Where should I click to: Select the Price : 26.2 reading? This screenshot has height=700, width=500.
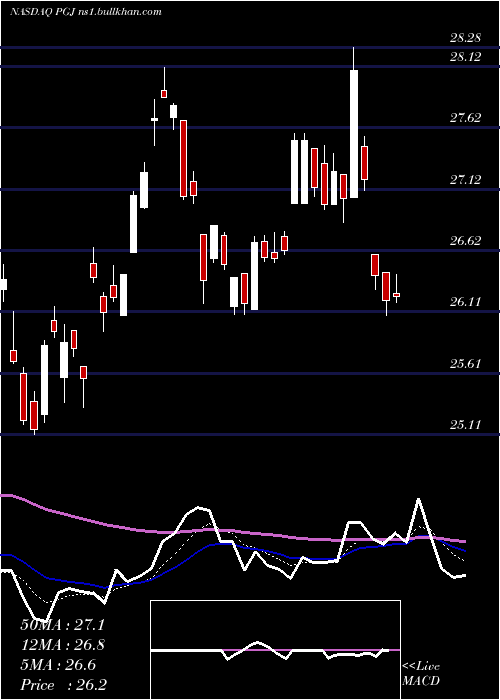(x=63, y=685)
